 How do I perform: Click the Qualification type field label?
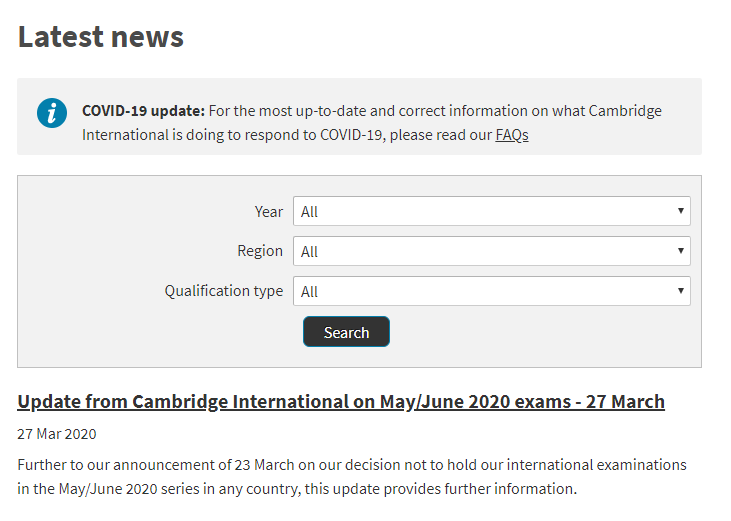pyautogui.click(x=224, y=291)
